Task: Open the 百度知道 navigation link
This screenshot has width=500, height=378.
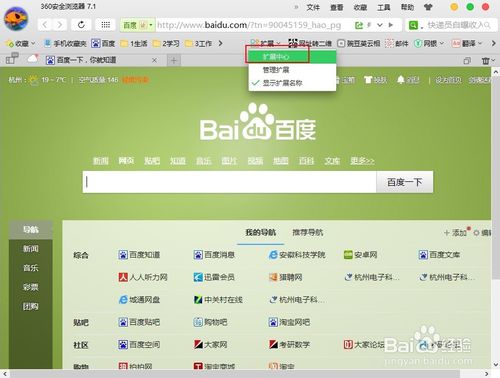Action: coord(139,255)
